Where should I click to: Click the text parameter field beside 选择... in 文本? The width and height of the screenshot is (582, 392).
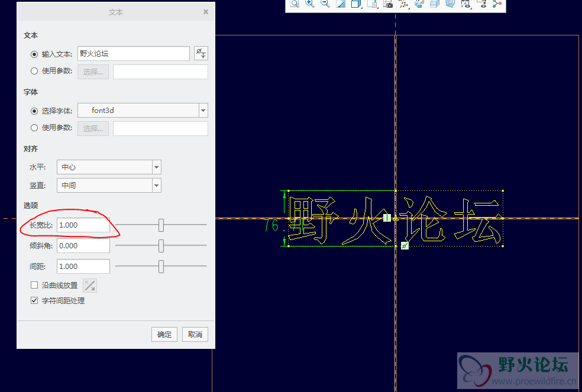point(160,72)
